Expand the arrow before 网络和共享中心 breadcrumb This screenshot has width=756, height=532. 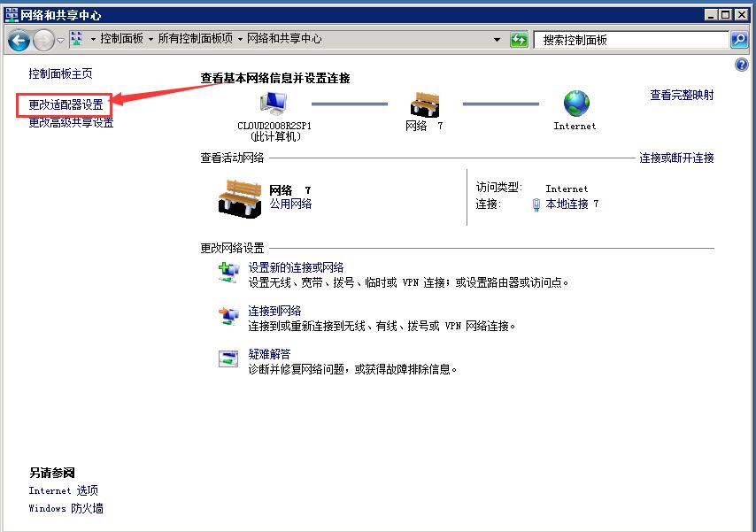(240, 40)
